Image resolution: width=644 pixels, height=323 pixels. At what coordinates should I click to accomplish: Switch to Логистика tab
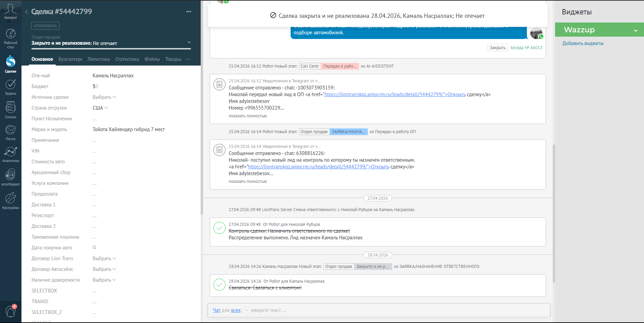coord(99,59)
